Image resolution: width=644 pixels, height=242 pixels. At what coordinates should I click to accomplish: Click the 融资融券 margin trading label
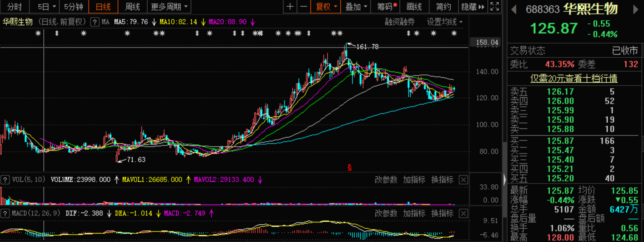point(400,22)
